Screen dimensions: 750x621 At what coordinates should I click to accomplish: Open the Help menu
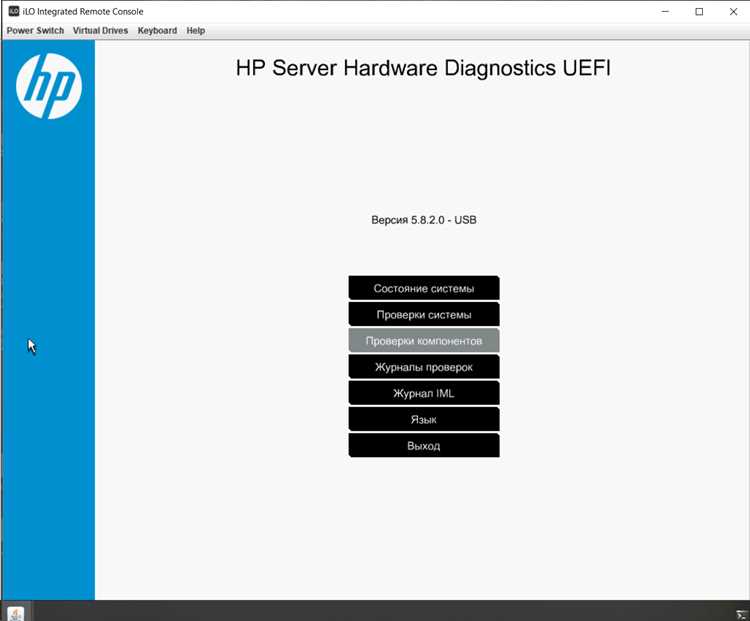click(x=196, y=31)
